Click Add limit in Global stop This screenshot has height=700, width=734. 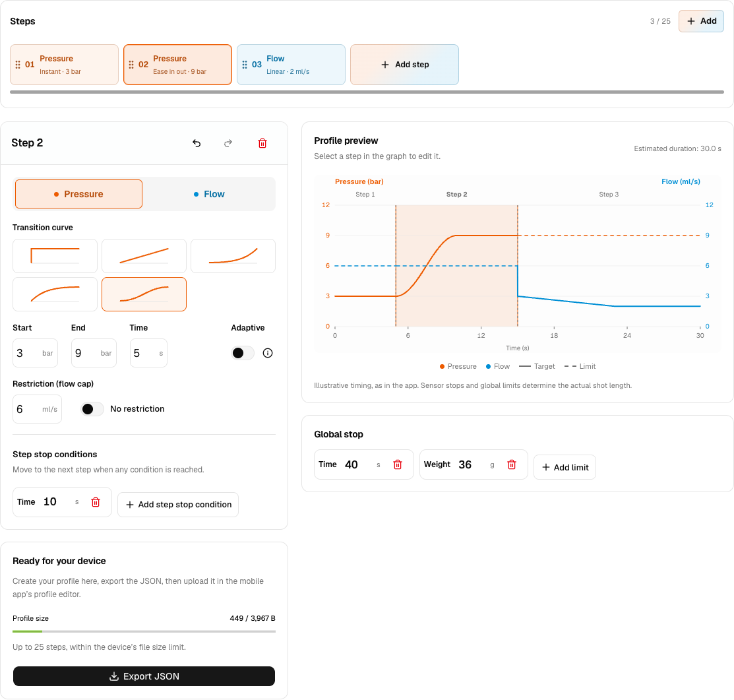(x=565, y=467)
